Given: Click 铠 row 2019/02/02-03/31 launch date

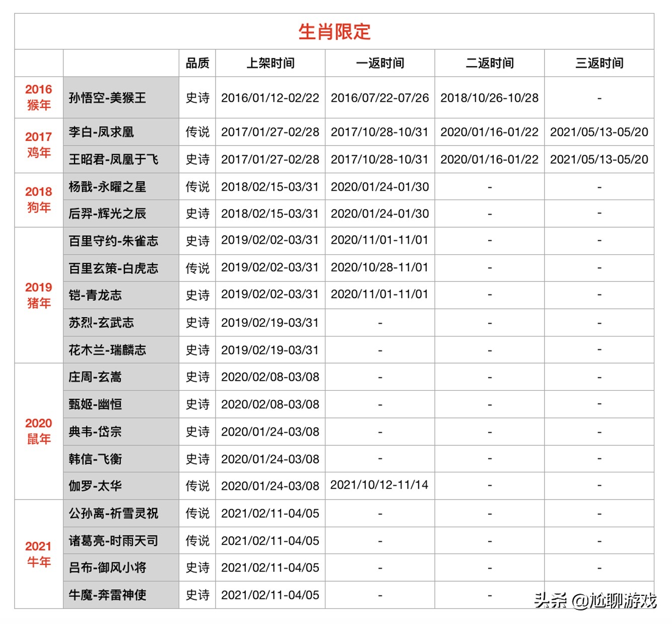Looking at the screenshot, I should 271,294.
